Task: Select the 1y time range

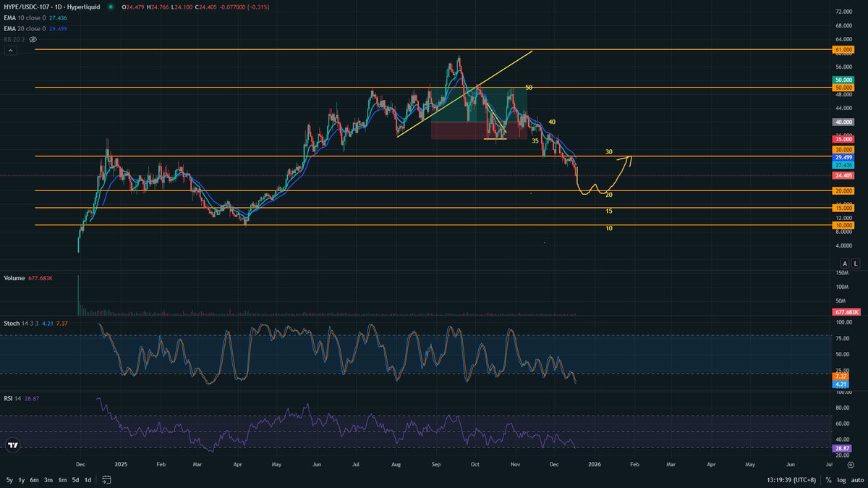Action: (22, 480)
